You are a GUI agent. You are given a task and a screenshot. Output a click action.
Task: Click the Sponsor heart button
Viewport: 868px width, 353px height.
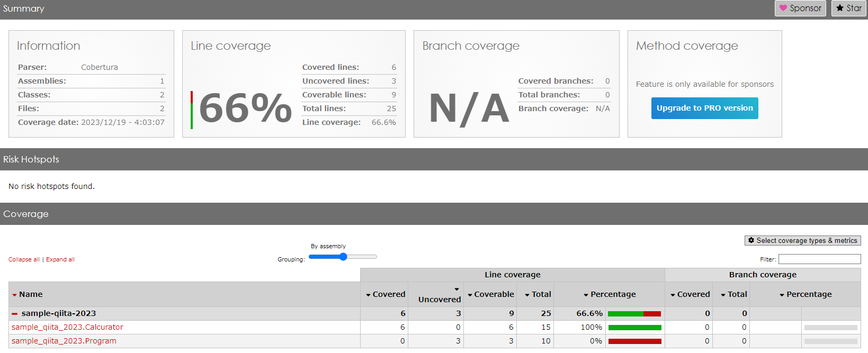800,8
